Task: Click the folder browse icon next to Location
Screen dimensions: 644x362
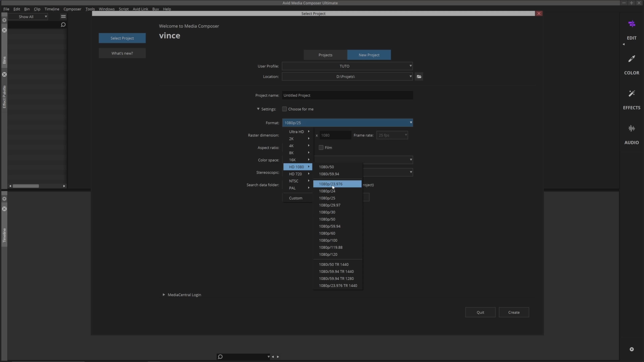Action: pos(419,77)
